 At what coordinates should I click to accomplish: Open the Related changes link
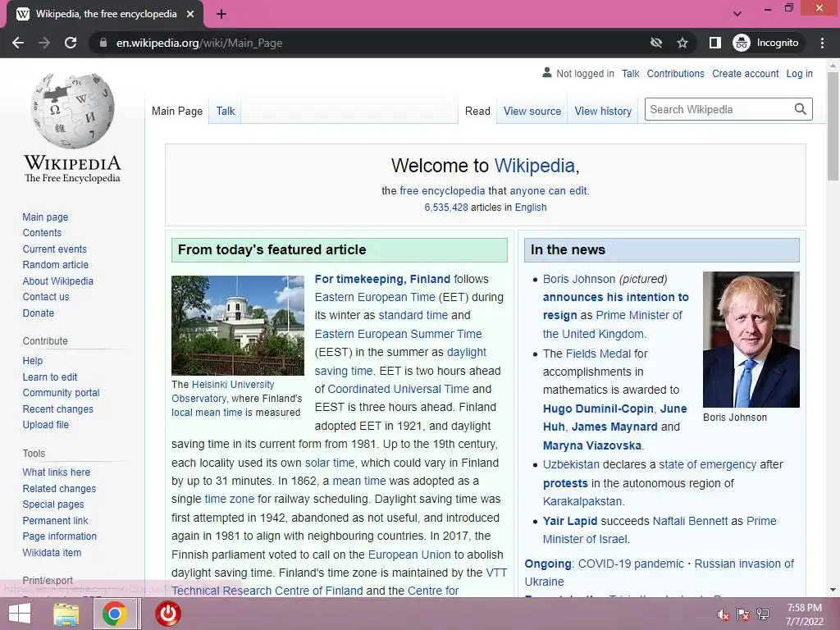point(59,489)
